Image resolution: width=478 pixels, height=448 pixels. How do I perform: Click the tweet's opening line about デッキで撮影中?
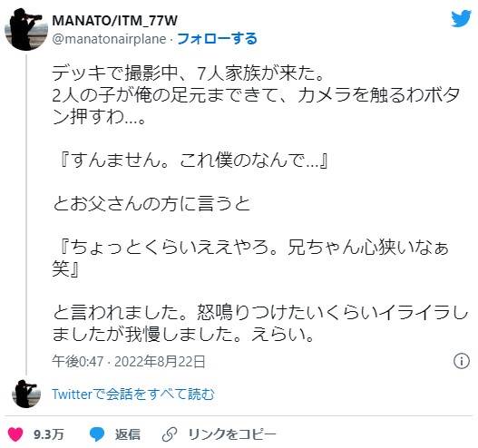point(188,73)
